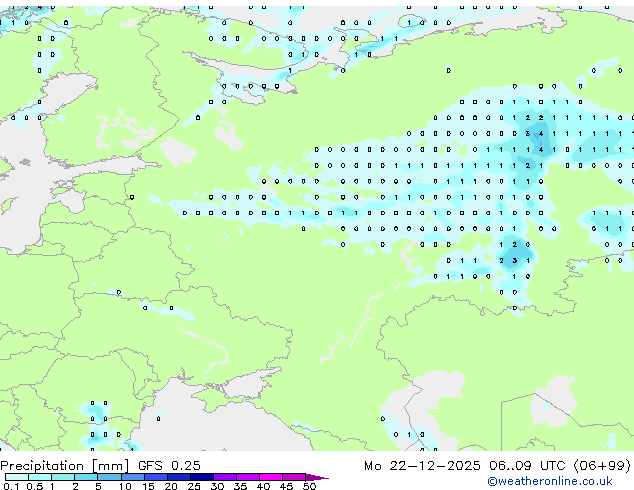Select the 0.5–1 mm legend color swatch

pyautogui.click(x=40, y=477)
